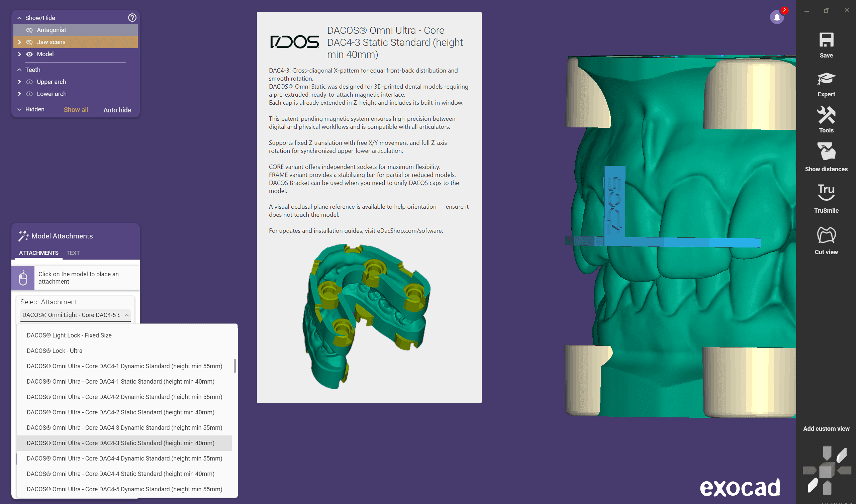
Task: Close the Select Attachment dropdown
Action: point(127,315)
